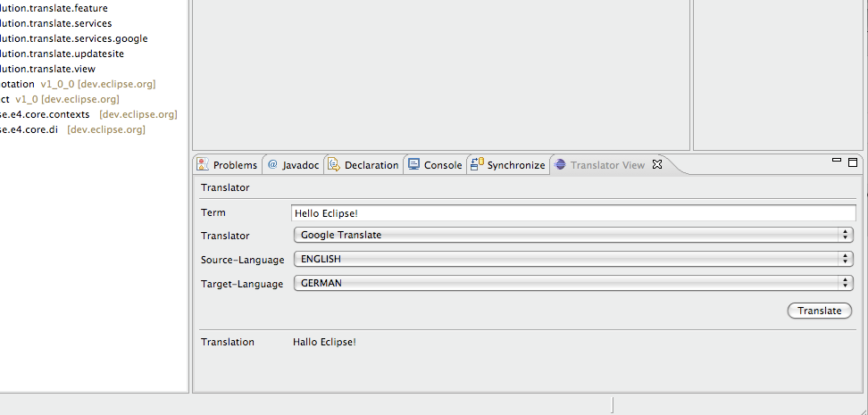Select the e4.core.di project
868x415 pixels.
(72, 129)
